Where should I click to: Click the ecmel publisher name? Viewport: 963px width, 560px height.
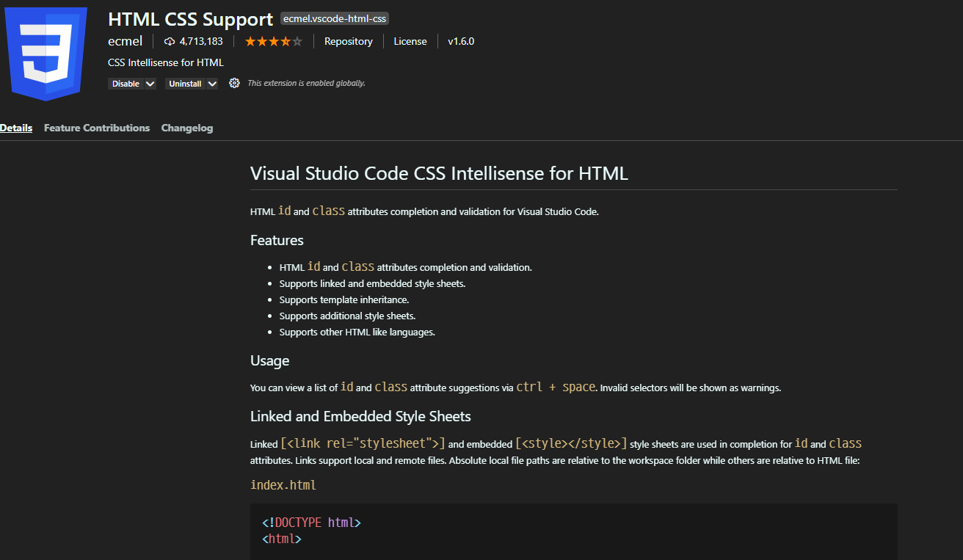pos(125,41)
